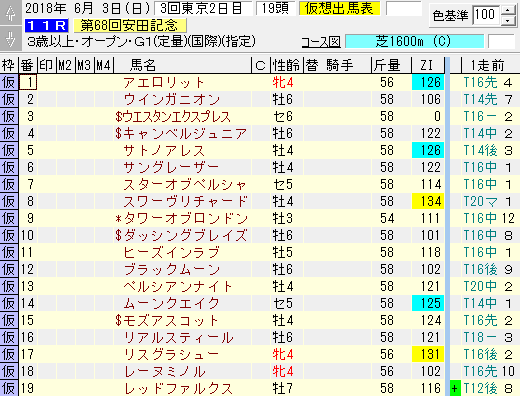Screen dimensions: 520x396
Task: Decrease 色基準 value with down stepper
Action: coord(507,20)
